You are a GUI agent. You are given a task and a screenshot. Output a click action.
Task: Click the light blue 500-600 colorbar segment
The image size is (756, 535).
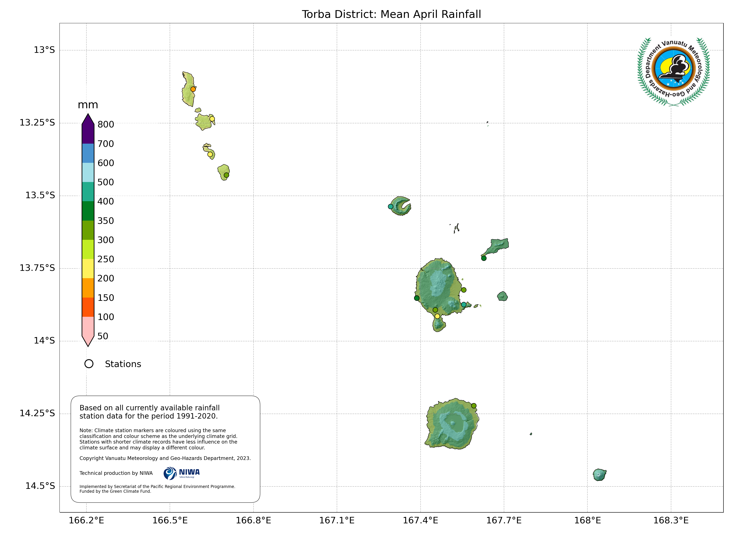pyautogui.click(x=88, y=172)
